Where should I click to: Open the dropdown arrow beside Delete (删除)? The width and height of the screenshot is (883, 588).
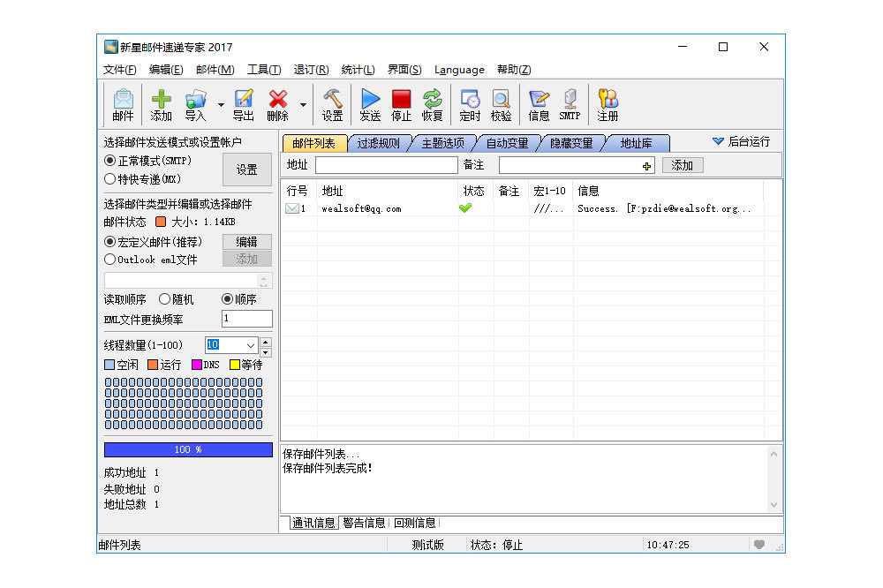[x=303, y=105]
